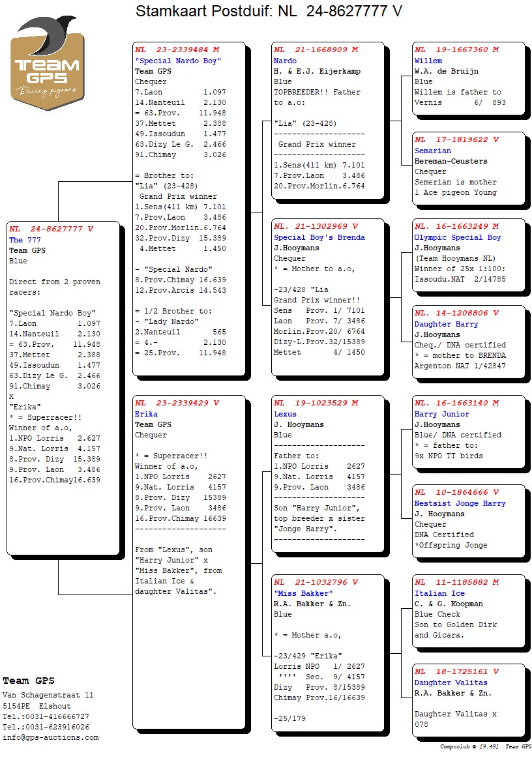Open the Erika pigeon name link
Image resolution: width=532 pixels, height=764 pixels.
pyautogui.click(x=146, y=414)
